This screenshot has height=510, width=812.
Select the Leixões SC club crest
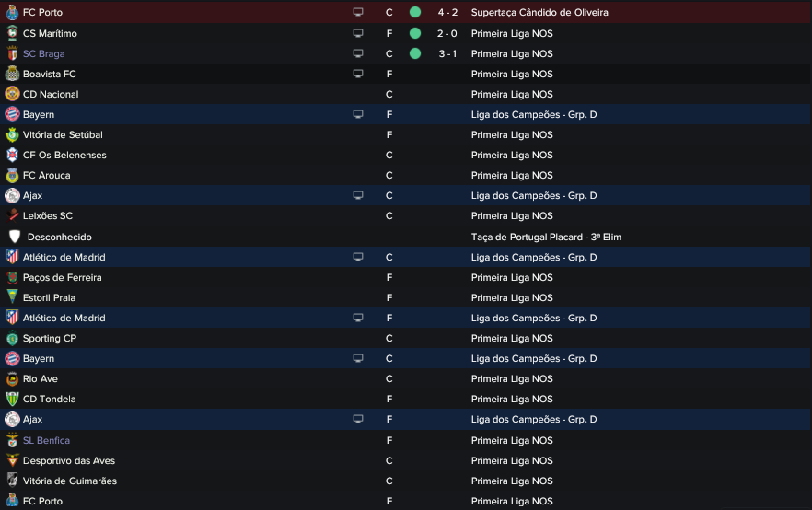pyautogui.click(x=12, y=215)
